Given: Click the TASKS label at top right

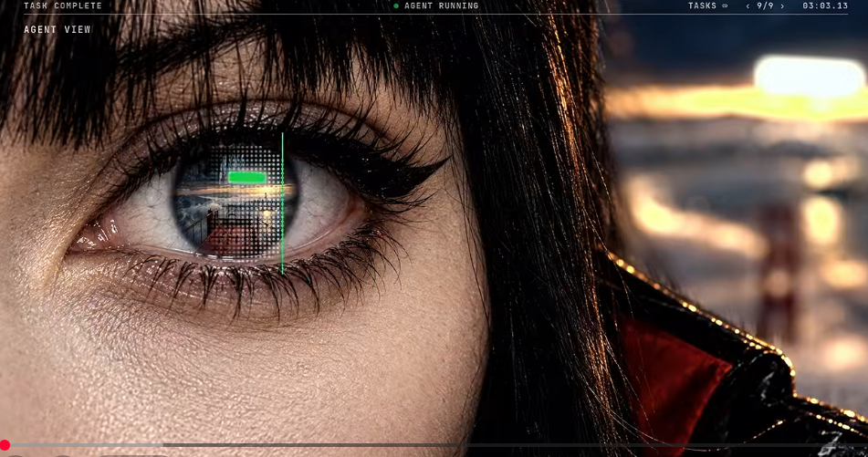Looking at the screenshot, I should tap(702, 6).
